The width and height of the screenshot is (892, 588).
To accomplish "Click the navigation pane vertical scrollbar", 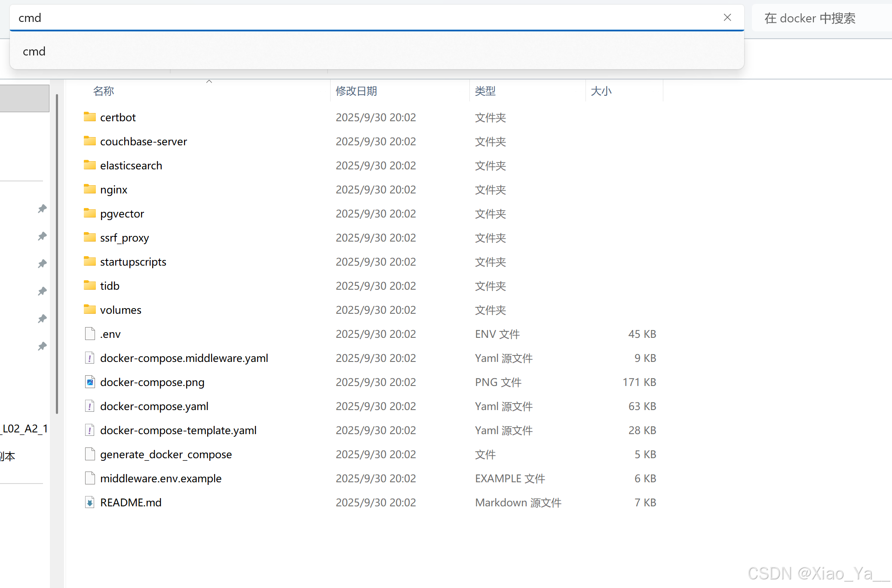I will point(57,254).
